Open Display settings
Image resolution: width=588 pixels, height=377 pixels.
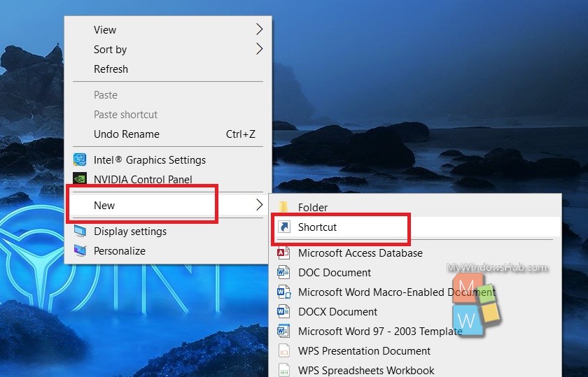168,232
